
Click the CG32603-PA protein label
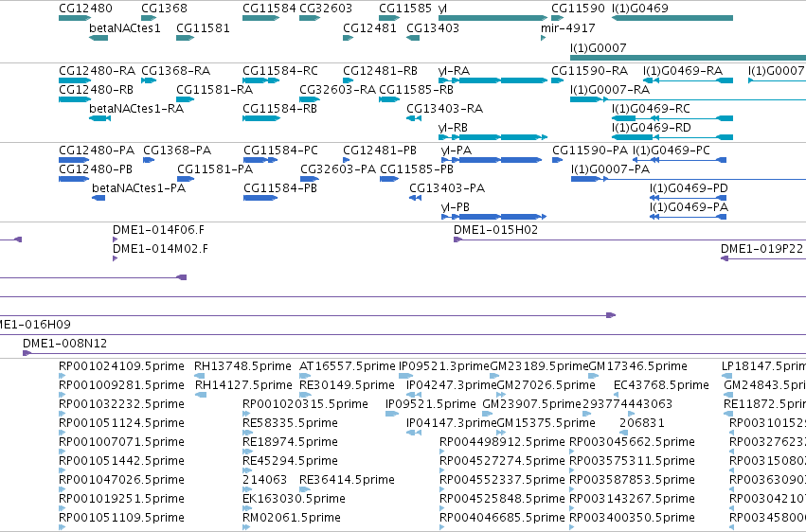point(338,168)
